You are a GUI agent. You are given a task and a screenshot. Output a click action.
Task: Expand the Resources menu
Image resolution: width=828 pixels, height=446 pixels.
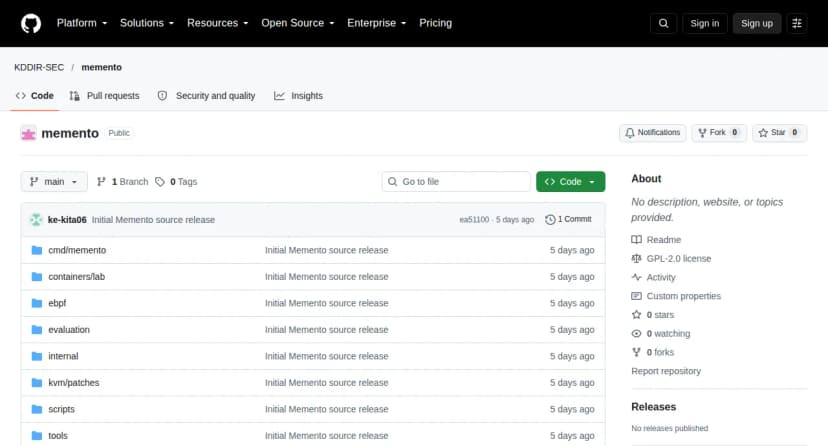point(218,23)
